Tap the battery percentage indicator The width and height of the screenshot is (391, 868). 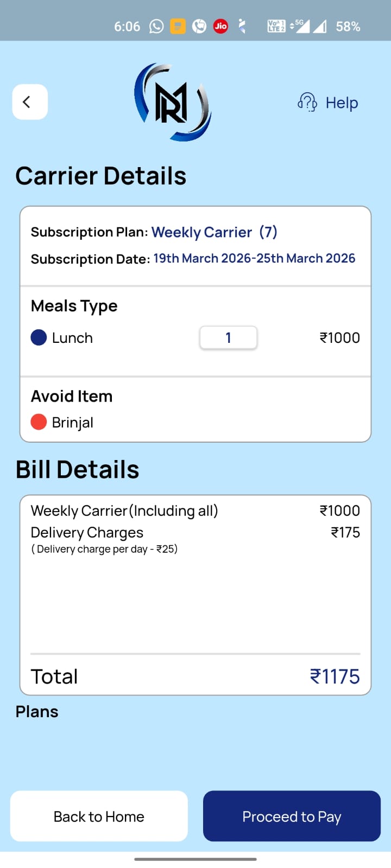click(x=348, y=26)
